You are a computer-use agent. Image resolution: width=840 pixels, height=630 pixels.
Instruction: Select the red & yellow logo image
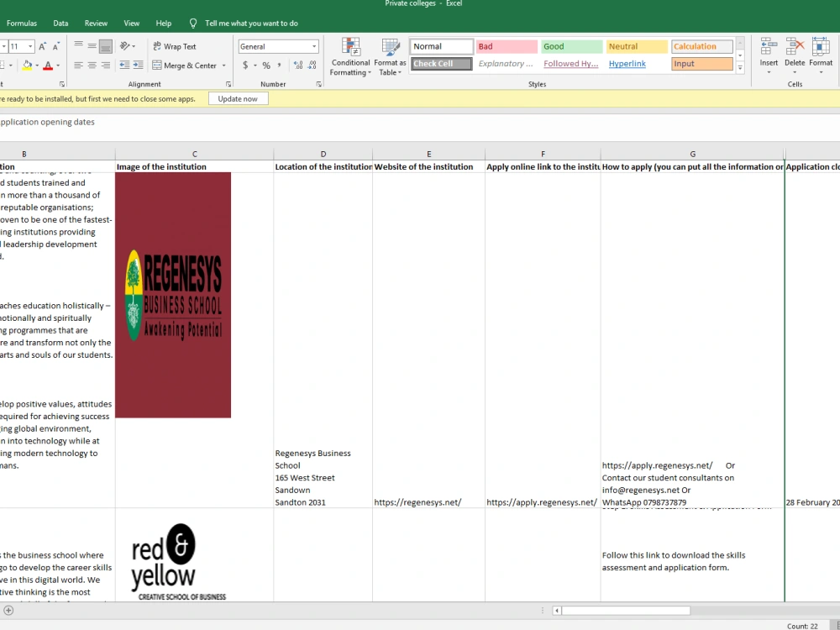pyautogui.click(x=178, y=562)
